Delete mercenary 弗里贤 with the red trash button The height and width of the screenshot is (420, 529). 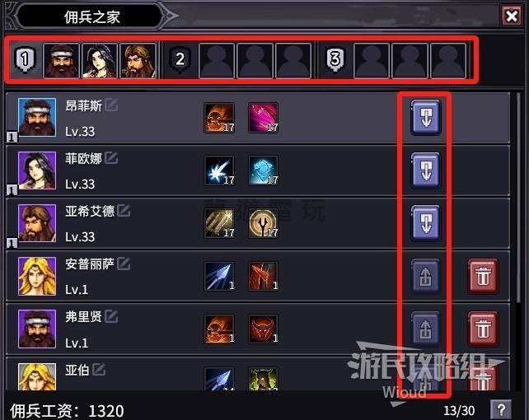point(483,329)
